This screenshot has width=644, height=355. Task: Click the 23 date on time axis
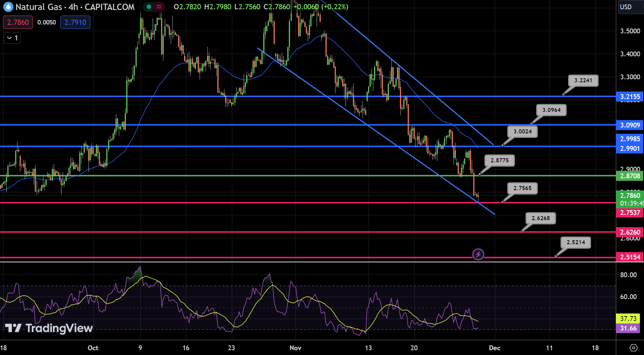click(x=231, y=348)
